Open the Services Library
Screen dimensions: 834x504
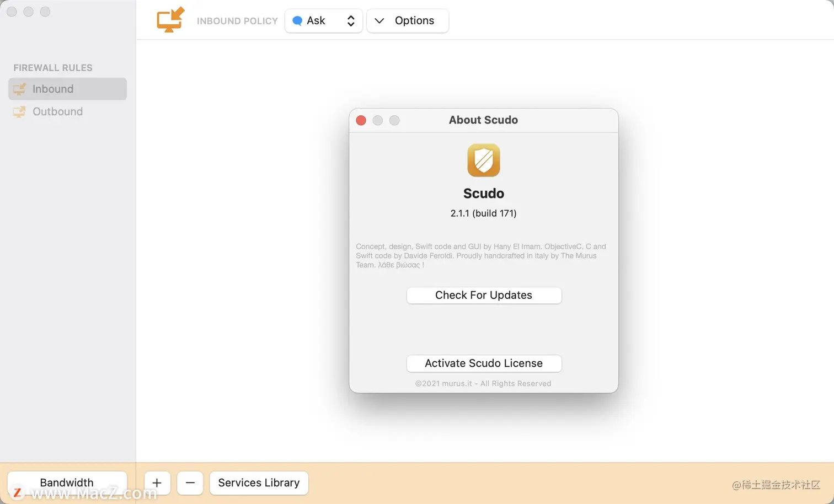[259, 483]
